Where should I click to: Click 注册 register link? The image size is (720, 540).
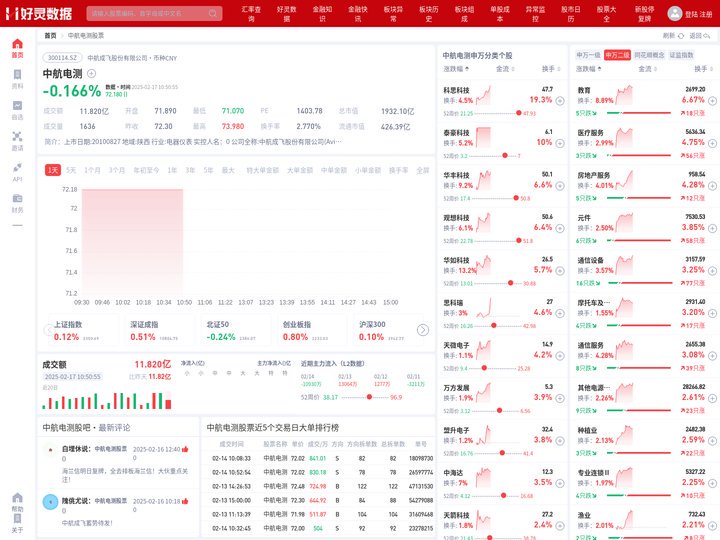click(706, 14)
